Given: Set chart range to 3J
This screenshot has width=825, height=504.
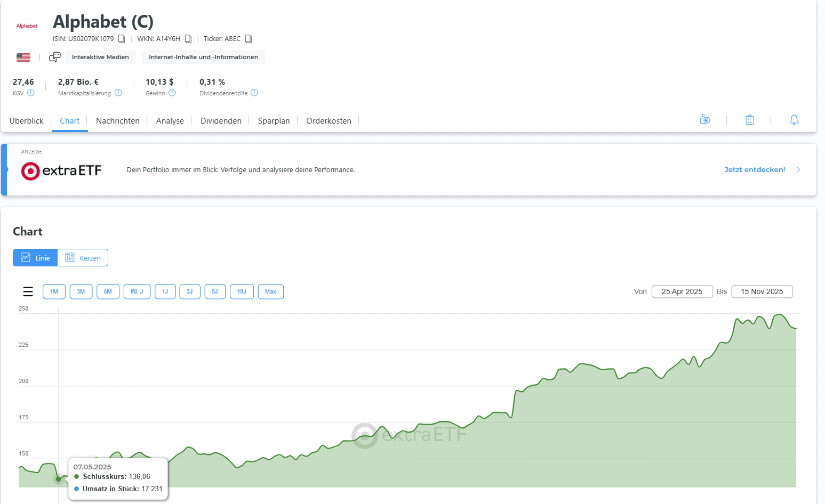Looking at the screenshot, I should (190, 291).
